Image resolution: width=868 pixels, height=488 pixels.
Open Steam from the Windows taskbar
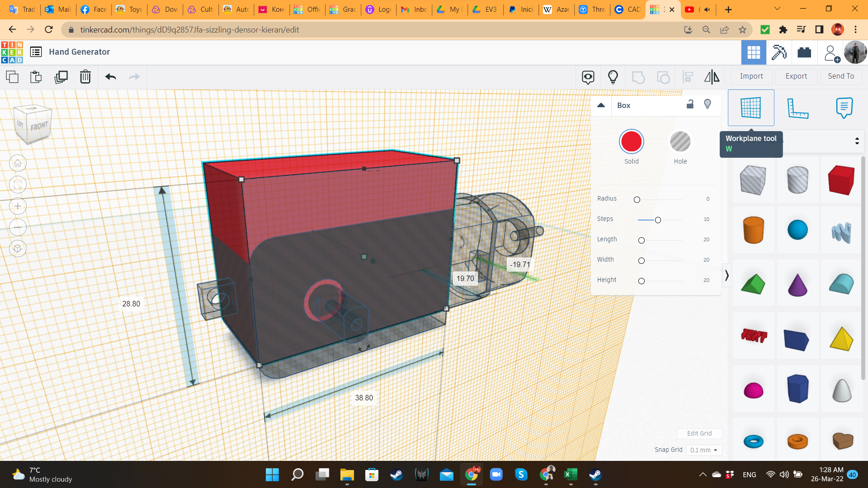click(x=396, y=474)
